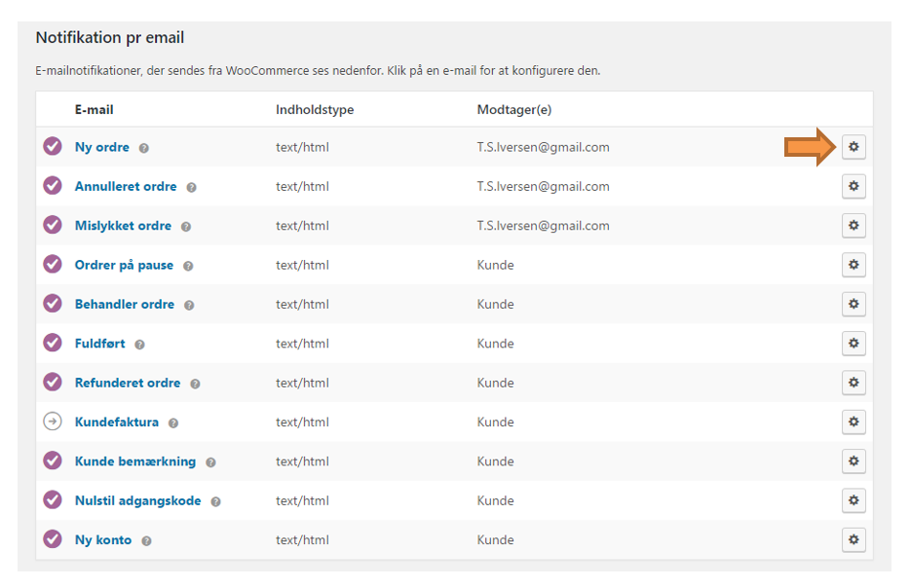Open the Annulleret ordre email link
910x588 pixels.
pyautogui.click(x=126, y=187)
